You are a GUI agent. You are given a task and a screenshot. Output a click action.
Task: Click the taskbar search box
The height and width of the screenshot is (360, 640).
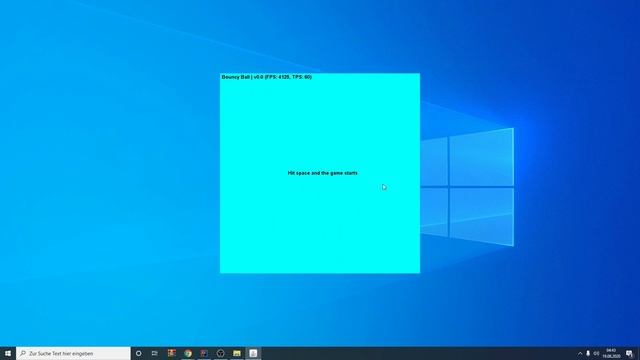[x=73, y=353]
